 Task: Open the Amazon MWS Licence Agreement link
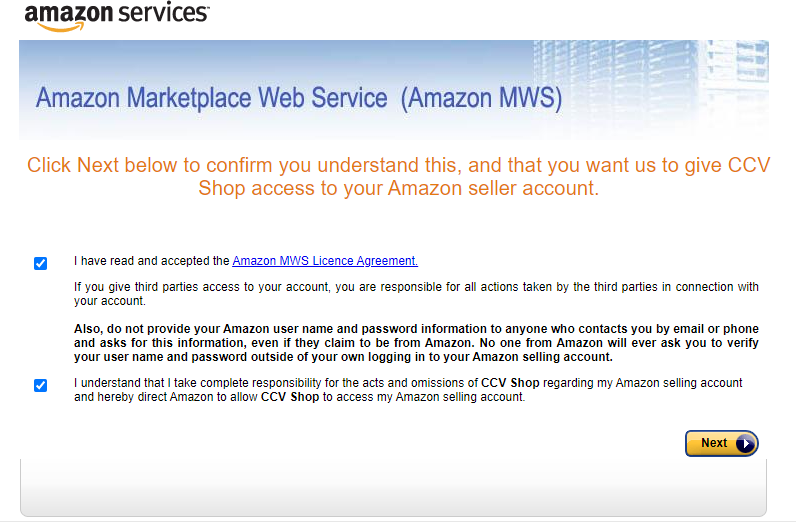[x=325, y=261]
